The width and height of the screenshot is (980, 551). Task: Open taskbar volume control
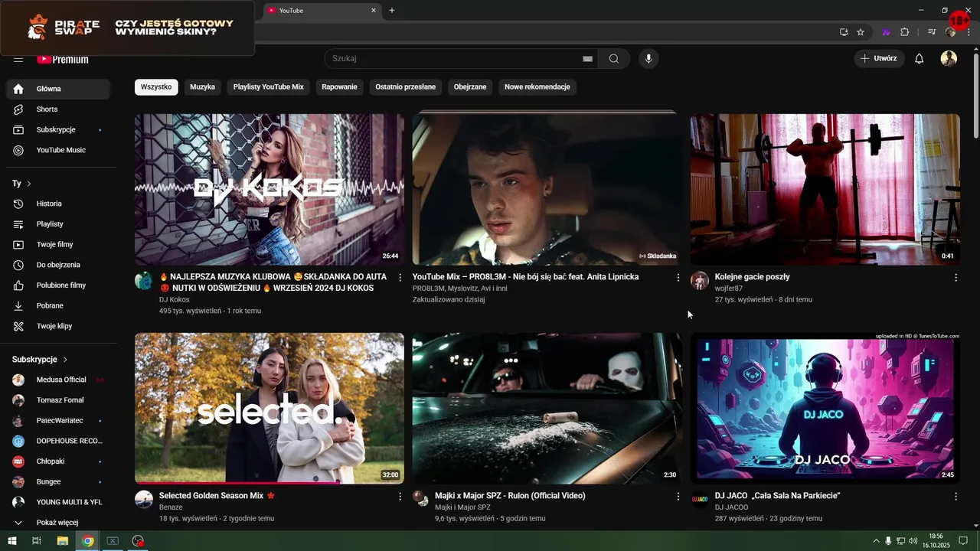pos(914,541)
